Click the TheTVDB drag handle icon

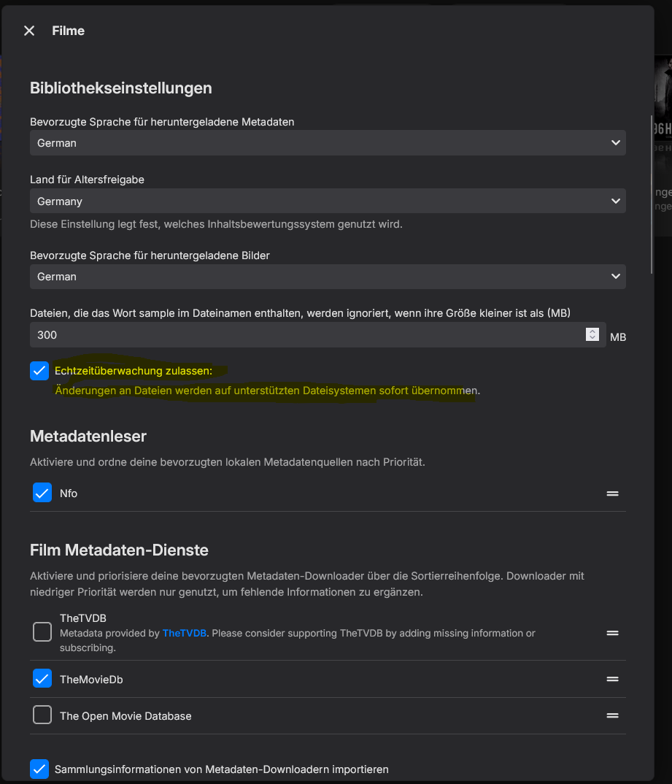click(613, 633)
